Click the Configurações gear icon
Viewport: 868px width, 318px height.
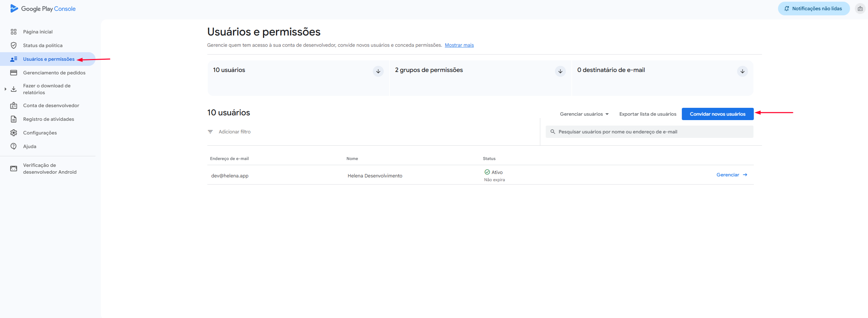click(14, 133)
